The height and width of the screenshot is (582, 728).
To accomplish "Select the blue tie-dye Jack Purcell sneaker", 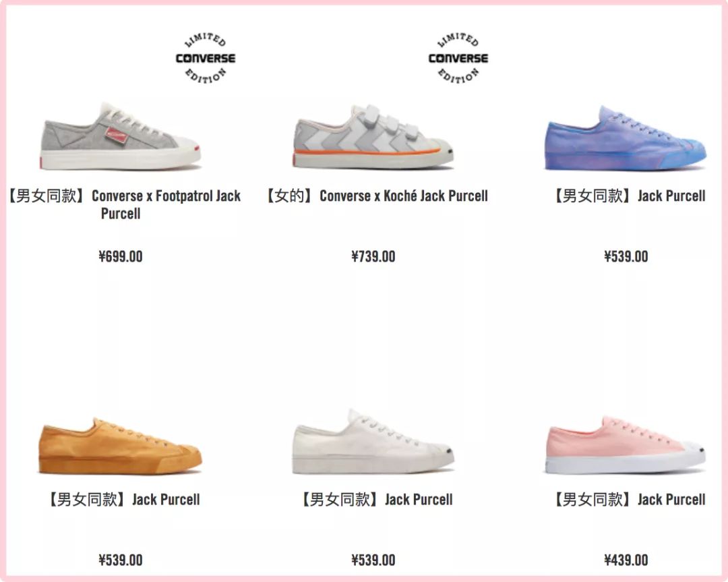I will coord(625,138).
